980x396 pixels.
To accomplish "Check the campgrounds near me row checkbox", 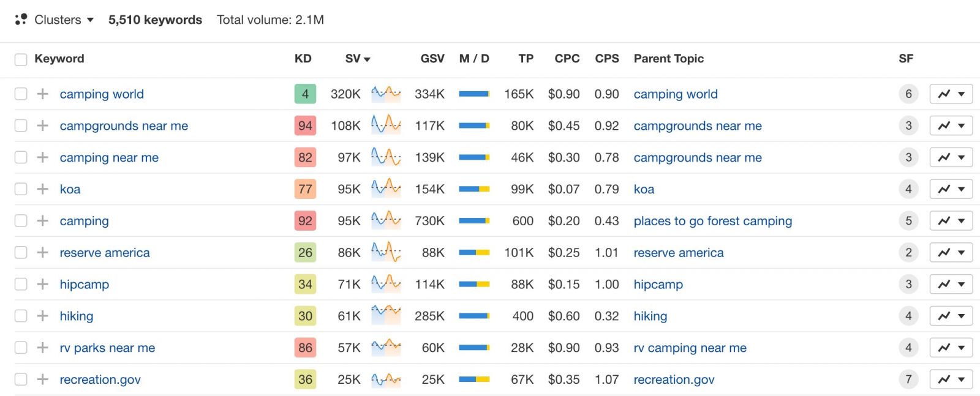I will (x=21, y=125).
